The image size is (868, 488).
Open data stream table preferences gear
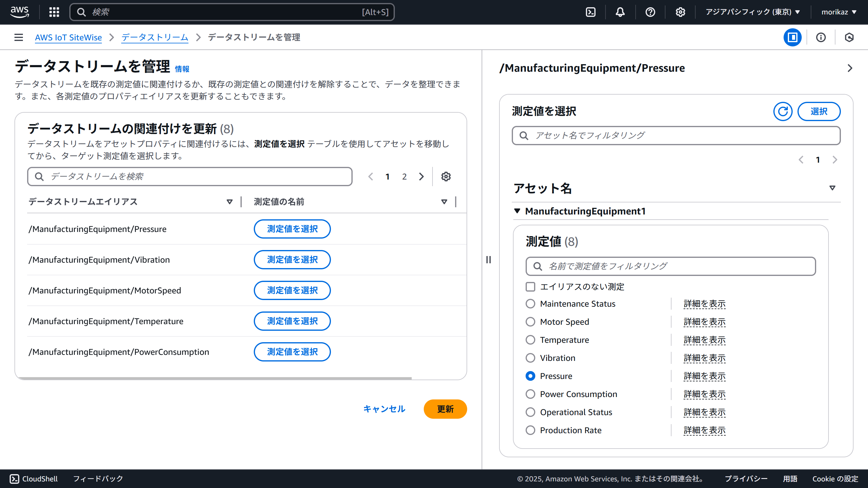pos(446,177)
